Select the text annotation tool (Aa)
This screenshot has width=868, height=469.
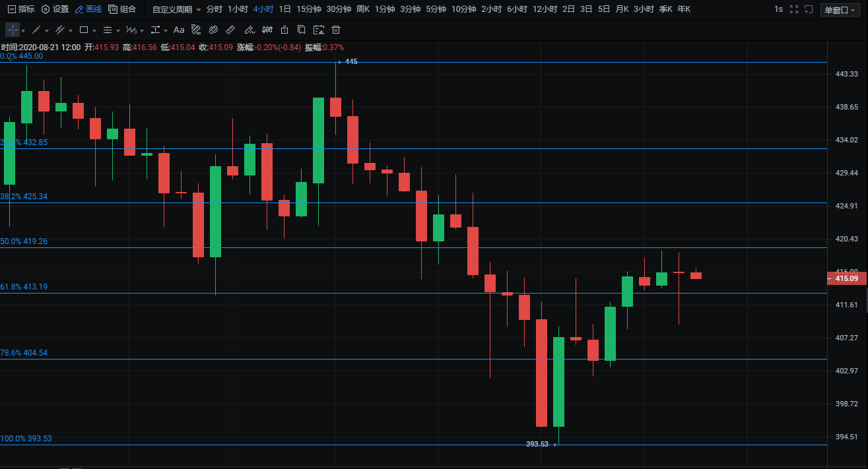pyautogui.click(x=179, y=30)
